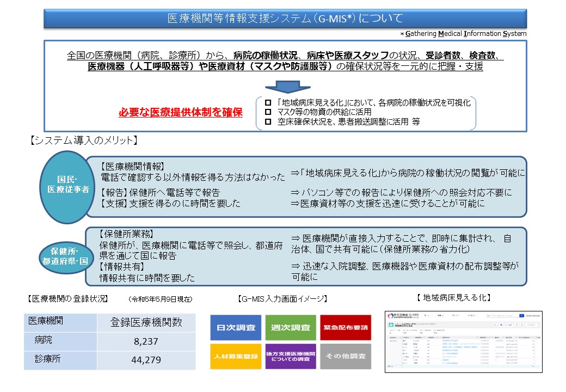Image resolution: width=566 pixels, height=392 pixels.
Task: Click the blue downward arrow shape
Action: pos(287,86)
